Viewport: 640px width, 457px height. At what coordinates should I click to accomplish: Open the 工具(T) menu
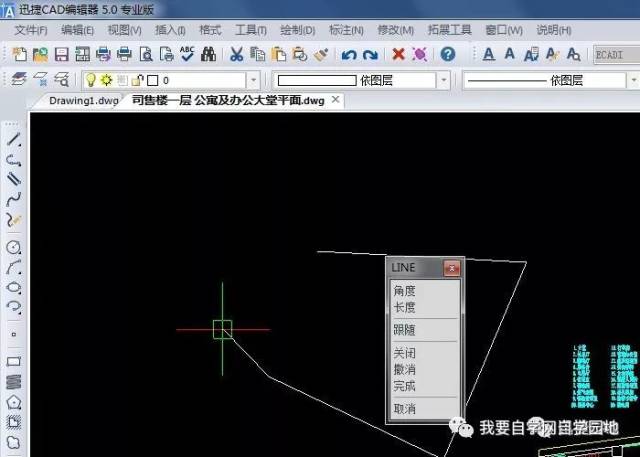(251, 30)
